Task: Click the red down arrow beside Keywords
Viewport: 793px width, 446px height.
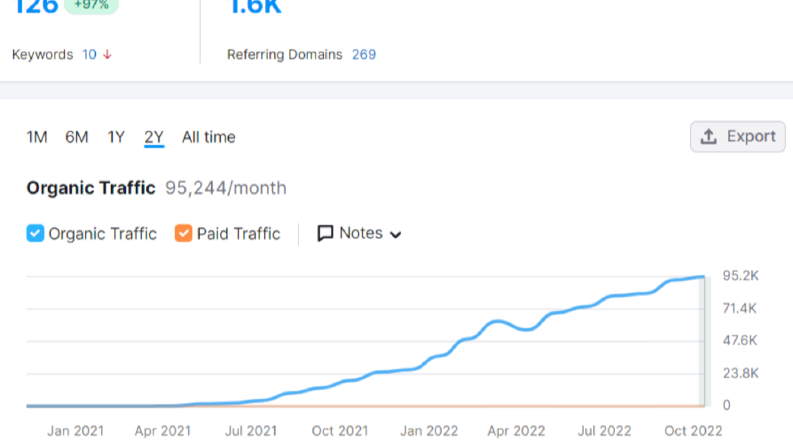Action: click(x=107, y=55)
